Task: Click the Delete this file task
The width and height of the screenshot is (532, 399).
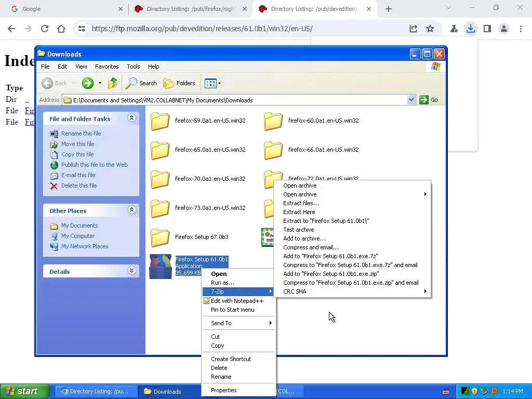Action: [73, 185]
